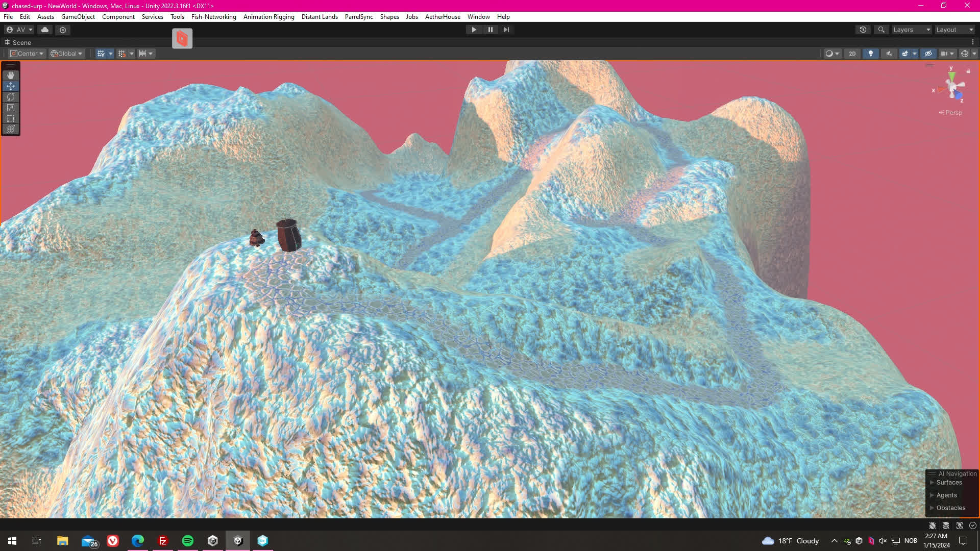This screenshot has width=980, height=551.
Task: Toggle 2D view mode
Action: tap(852, 54)
